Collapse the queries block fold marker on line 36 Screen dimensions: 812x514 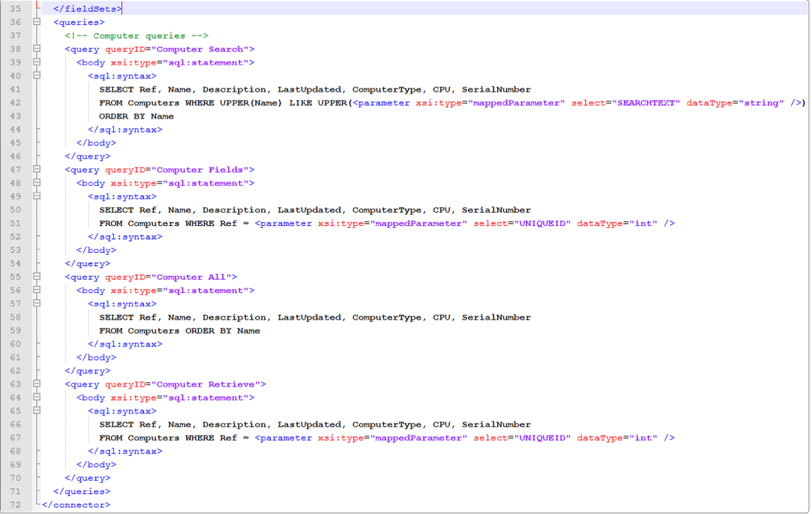click(37, 22)
